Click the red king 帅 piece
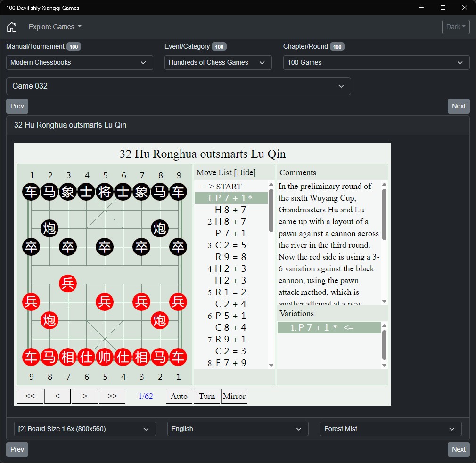Screen dimensions: 476x463 tap(105, 357)
